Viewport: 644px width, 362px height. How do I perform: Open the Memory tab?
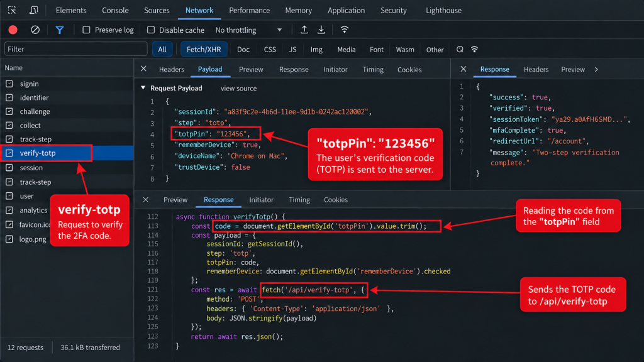tap(299, 10)
